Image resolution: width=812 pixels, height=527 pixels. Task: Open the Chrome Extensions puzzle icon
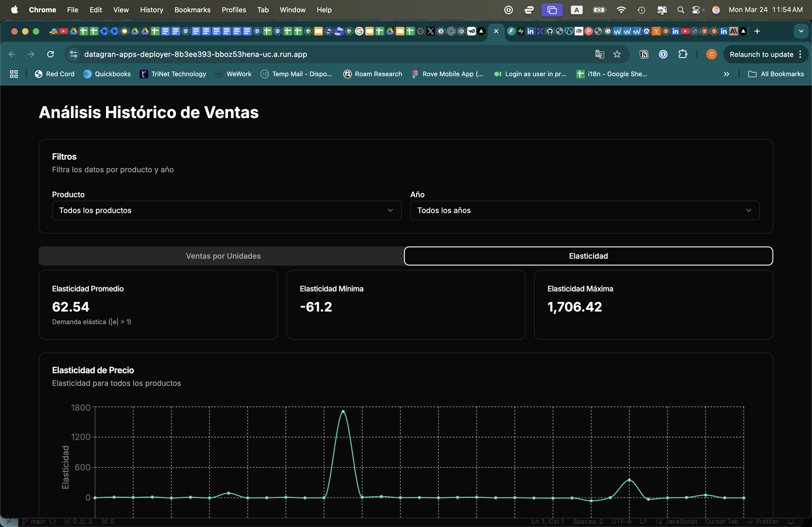(683, 54)
